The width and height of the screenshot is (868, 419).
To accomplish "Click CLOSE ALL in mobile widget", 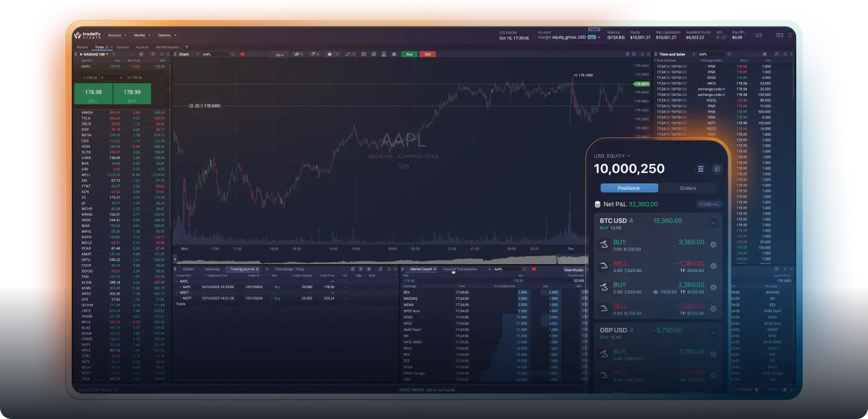I will 709,204.
